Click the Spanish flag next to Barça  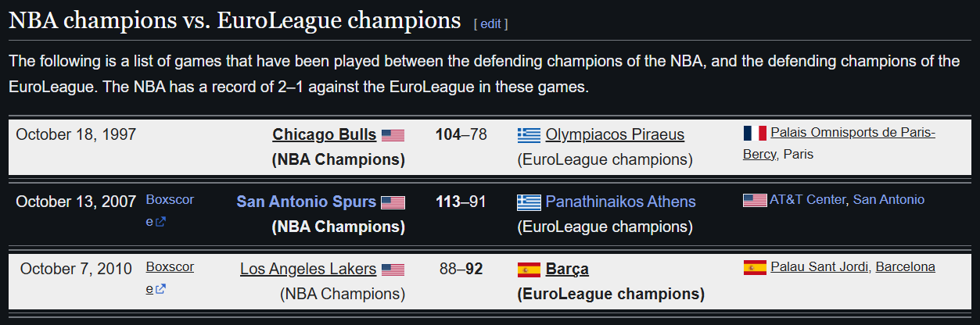529,270
